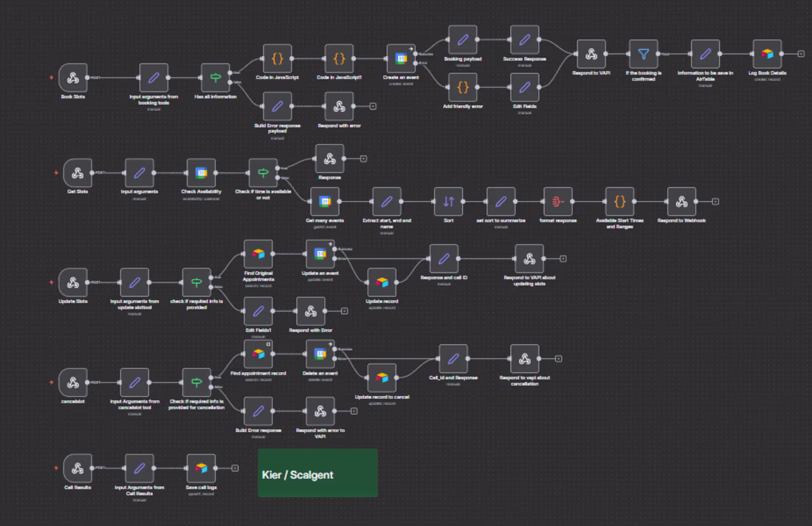This screenshot has height=526, width=812.
Task: Open 'Extract start, end and name' node
Action: coord(387,202)
